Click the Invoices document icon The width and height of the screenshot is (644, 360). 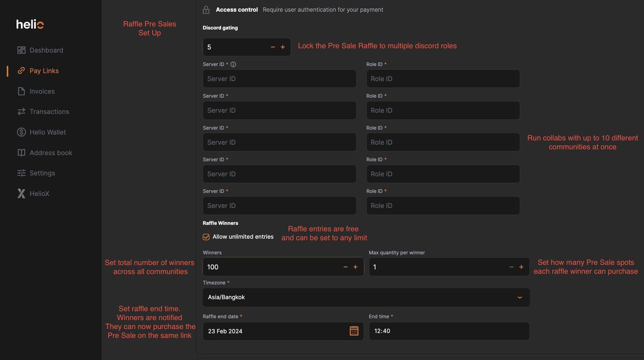pyautogui.click(x=21, y=91)
